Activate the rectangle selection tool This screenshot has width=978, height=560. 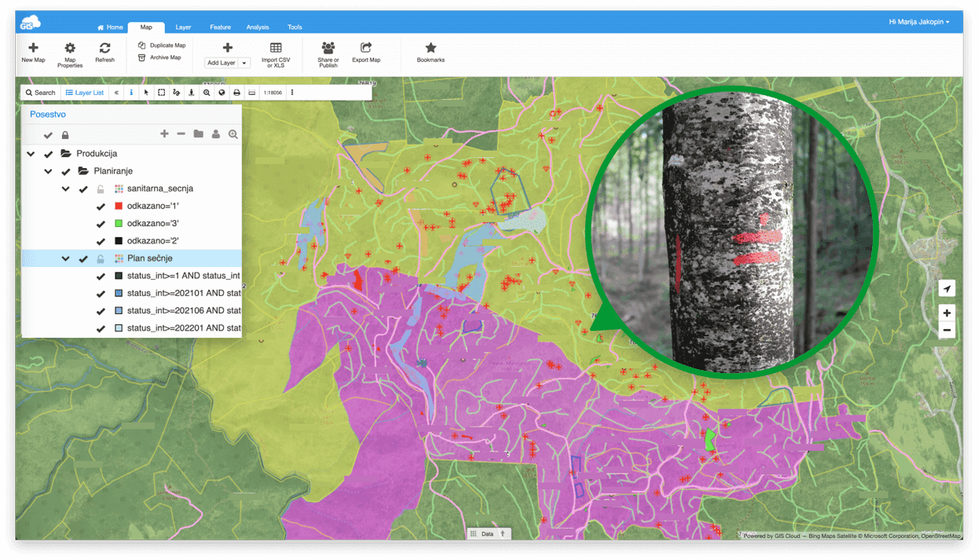click(161, 93)
